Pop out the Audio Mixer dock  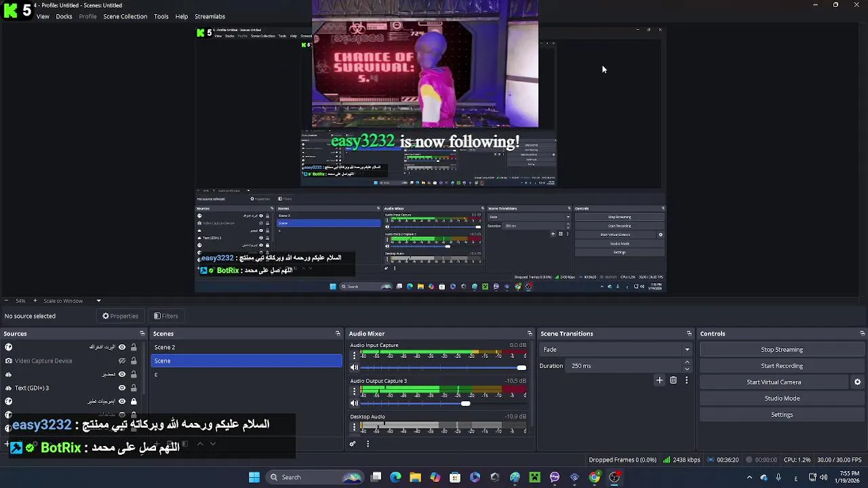click(530, 333)
